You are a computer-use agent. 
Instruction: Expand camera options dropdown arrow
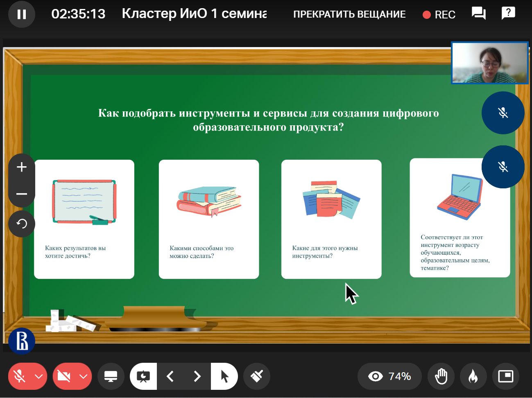83,376
